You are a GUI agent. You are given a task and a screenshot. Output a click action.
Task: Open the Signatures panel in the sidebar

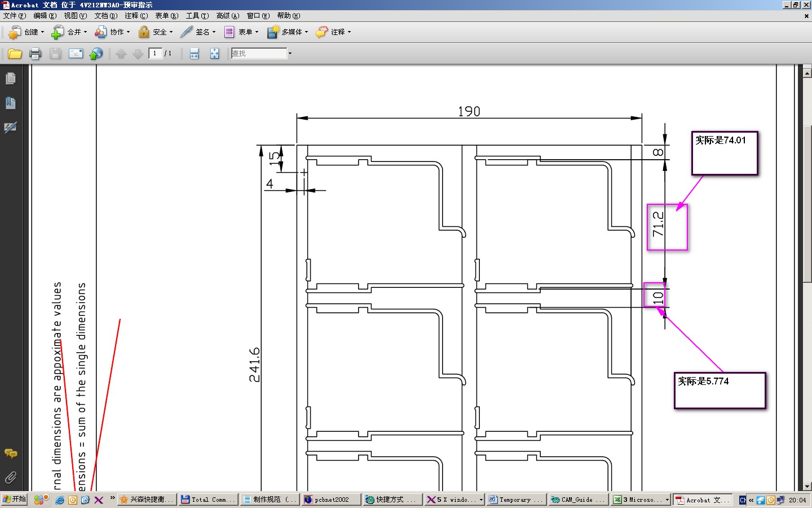click(x=11, y=128)
